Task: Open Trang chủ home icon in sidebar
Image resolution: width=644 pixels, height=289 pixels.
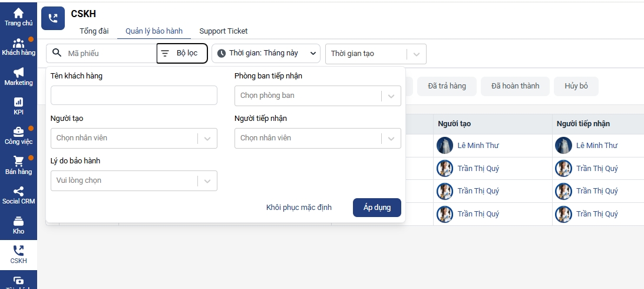Action: 18,13
